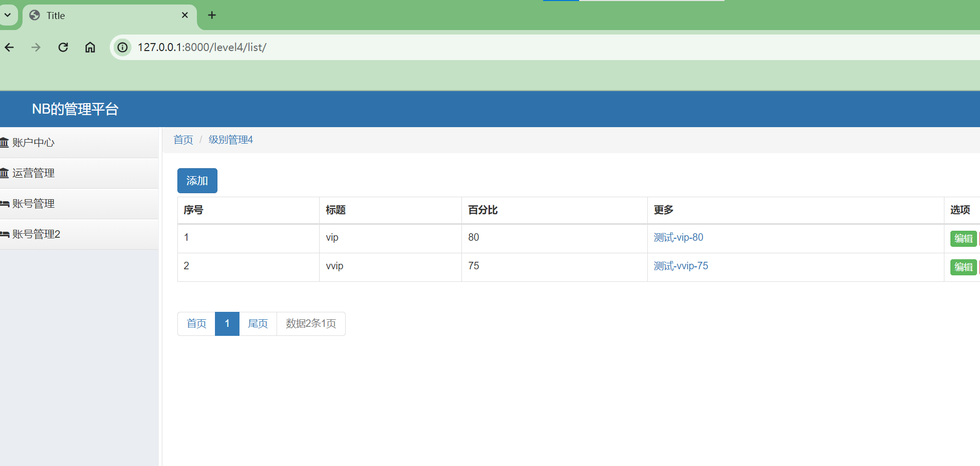This screenshot has width=980, height=466.
Task: View site information icon in address bar
Action: (122, 47)
